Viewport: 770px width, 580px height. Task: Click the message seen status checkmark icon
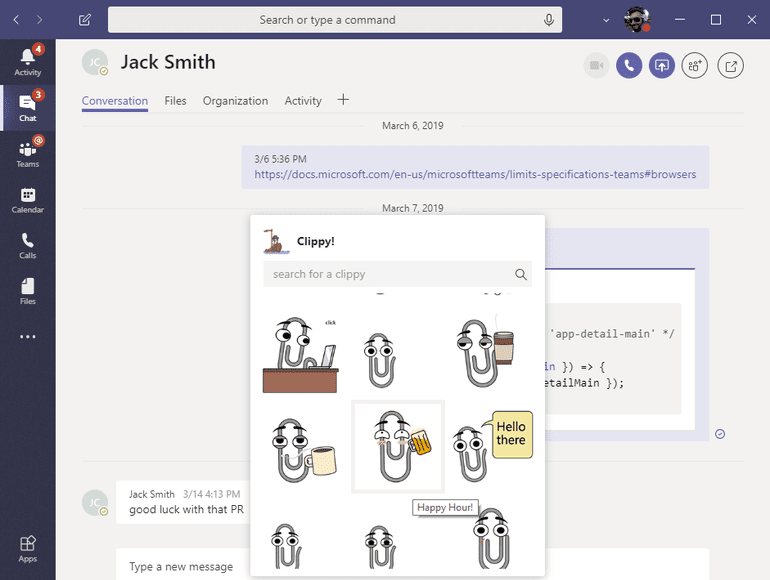(x=720, y=434)
